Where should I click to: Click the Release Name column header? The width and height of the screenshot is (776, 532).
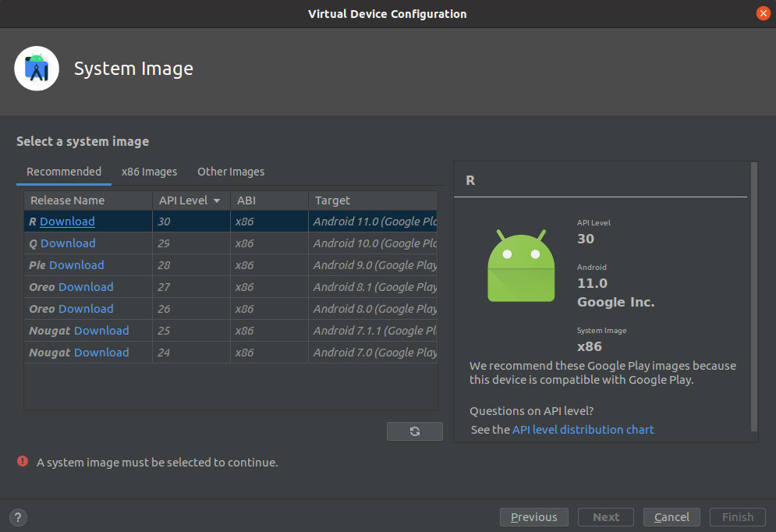67,200
